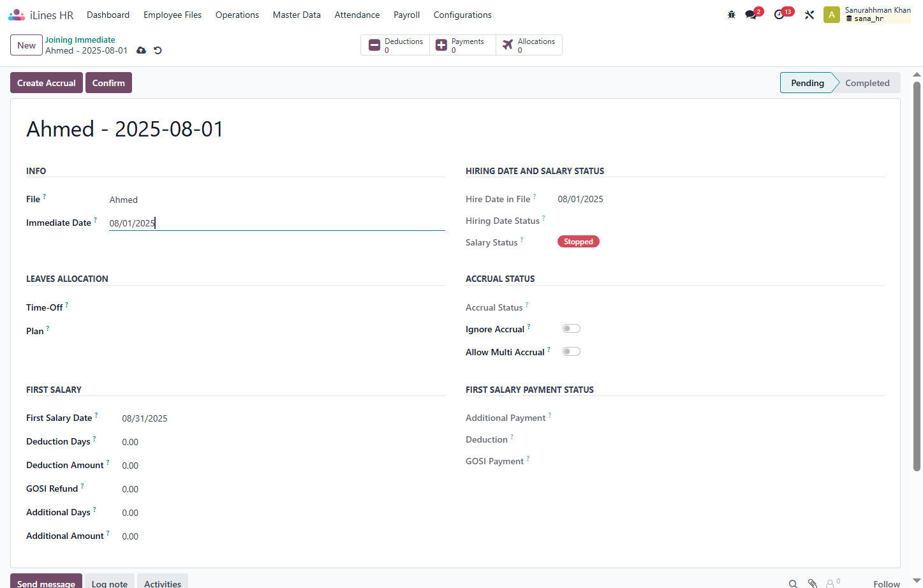Click the Confirm button
This screenshot has height=588, width=923.
click(108, 83)
